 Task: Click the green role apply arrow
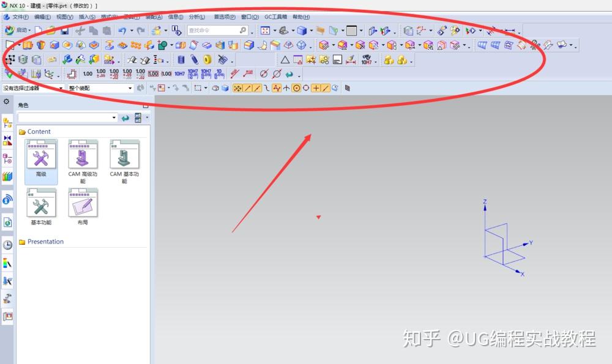click(x=125, y=118)
